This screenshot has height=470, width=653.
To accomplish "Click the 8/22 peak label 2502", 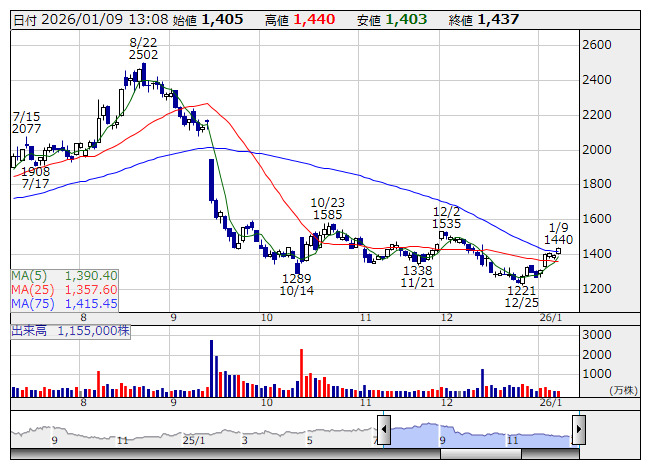I will click(x=144, y=56).
